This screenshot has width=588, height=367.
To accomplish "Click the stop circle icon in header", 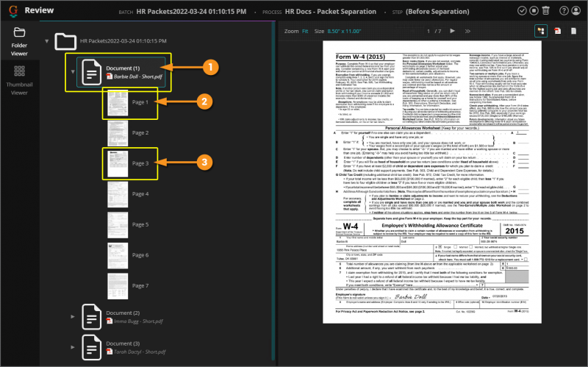I will pos(534,11).
